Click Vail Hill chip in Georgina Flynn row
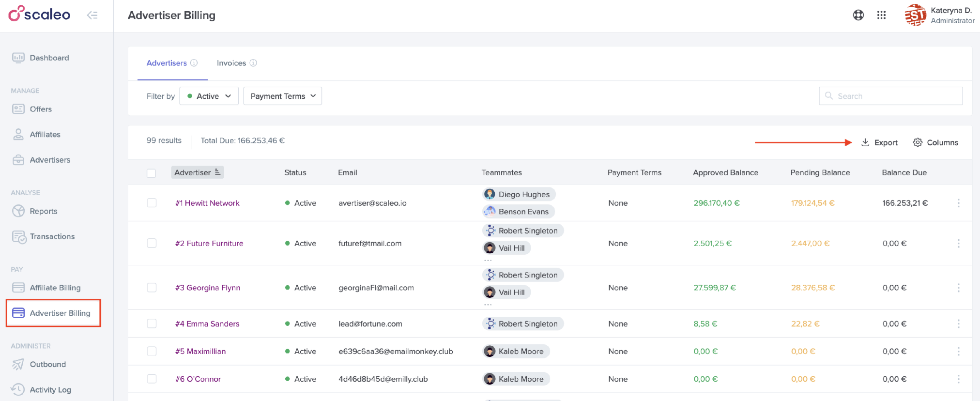The height and width of the screenshot is (401, 980). [506, 292]
